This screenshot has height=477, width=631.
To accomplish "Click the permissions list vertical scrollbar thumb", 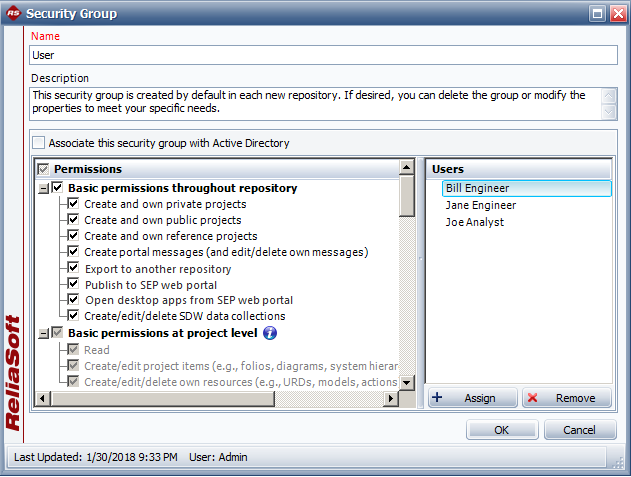I will (x=407, y=195).
